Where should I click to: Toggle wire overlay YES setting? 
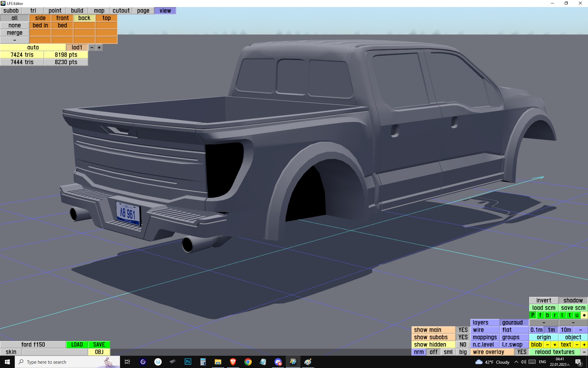click(522, 352)
